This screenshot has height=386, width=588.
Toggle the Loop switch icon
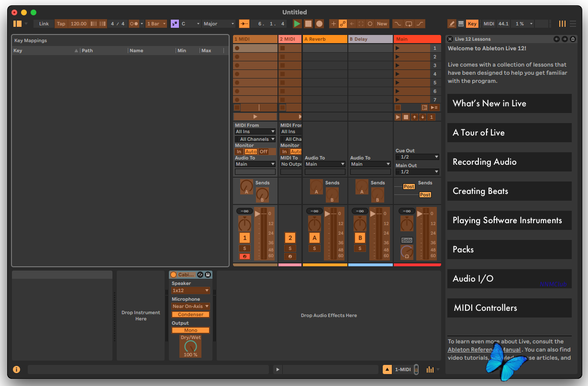pyautogui.click(x=409, y=23)
